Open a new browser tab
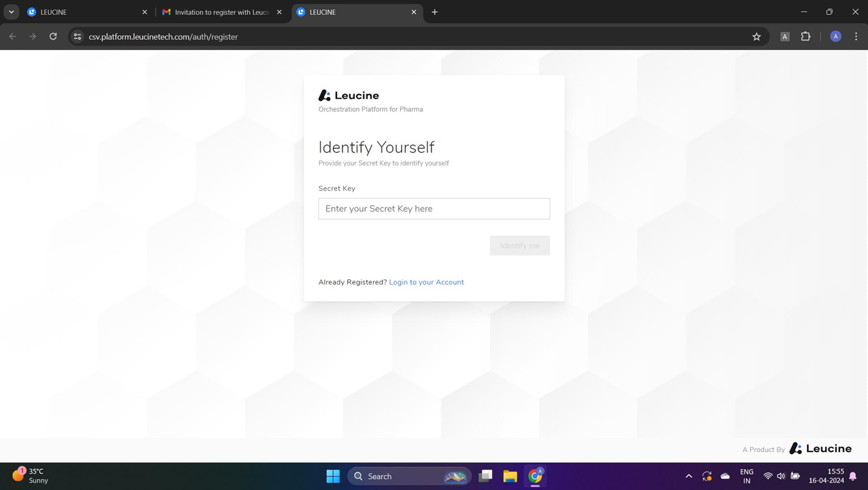This screenshot has height=490, width=868. [x=435, y=12]
